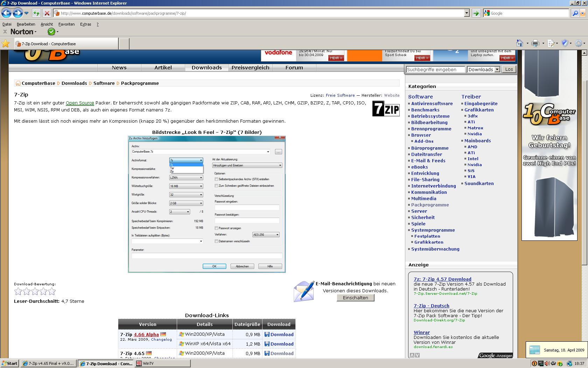Click the Los search button
Image resolution: width=588 pixels, height=368 pixels.
[509, 69]
